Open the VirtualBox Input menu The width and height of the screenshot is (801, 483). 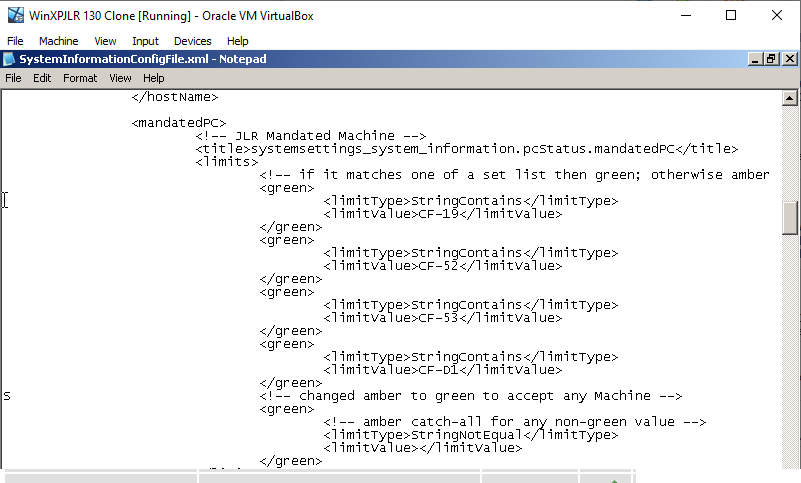pos(145,41)
